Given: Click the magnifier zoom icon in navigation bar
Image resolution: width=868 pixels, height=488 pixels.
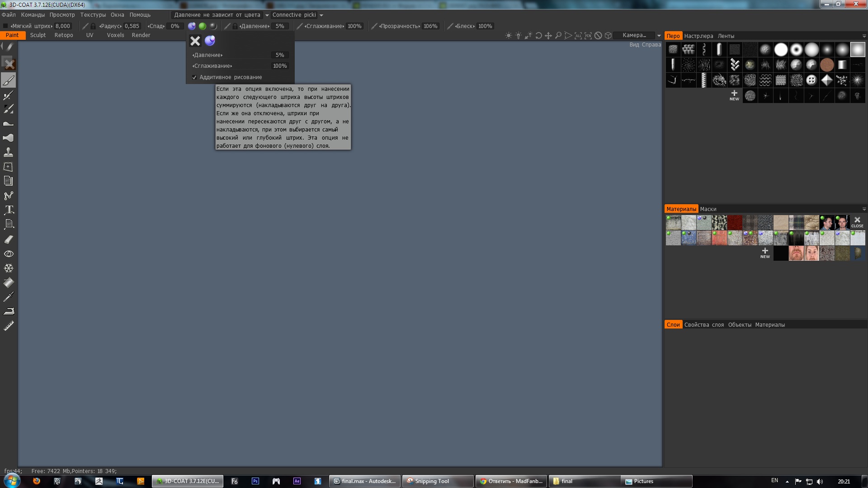Looking at the screenshot, I should tap(558, 35).
